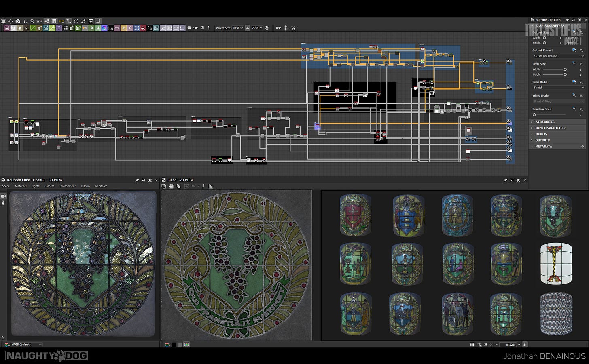Click the 28.32% zoom field in 2D view
Image resolution: width=589 pixels, height=364 pixels.
coord(508,345)
